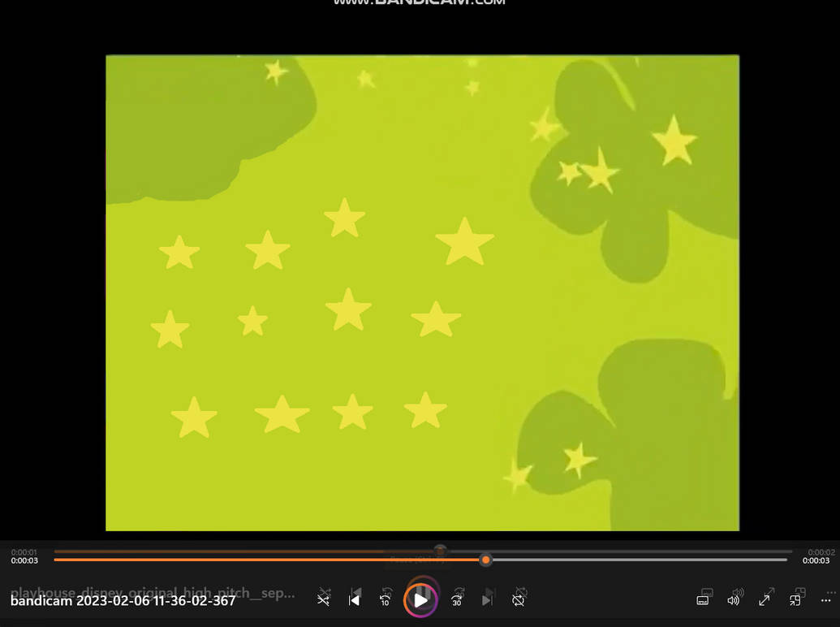Image resolution: width=840 pixels, height=627 pixels.
Task: Click the orange seek bar handle
Action: [486, 560]
